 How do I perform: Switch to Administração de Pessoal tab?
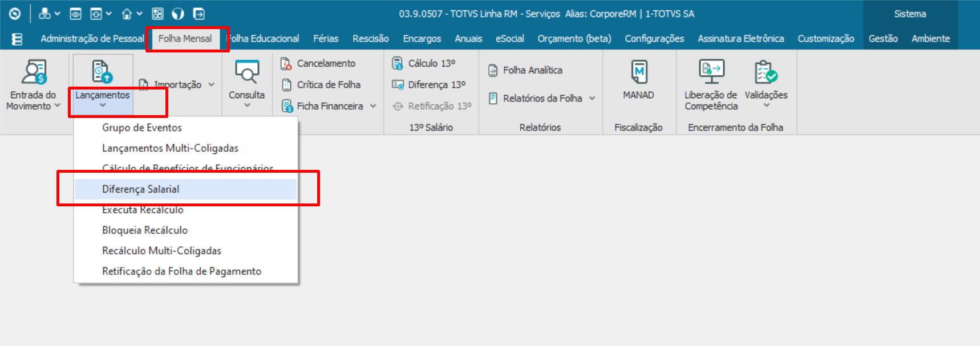point(92,39)
